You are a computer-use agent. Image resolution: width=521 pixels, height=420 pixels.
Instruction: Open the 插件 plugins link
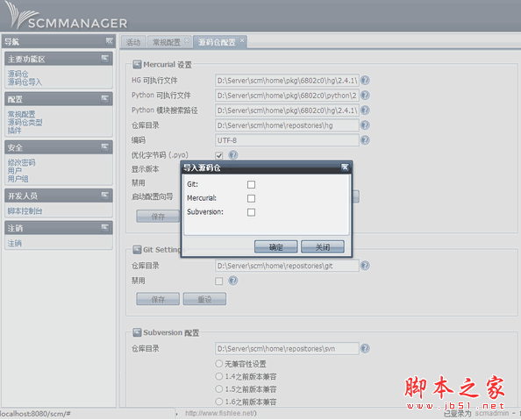point(14,131)
